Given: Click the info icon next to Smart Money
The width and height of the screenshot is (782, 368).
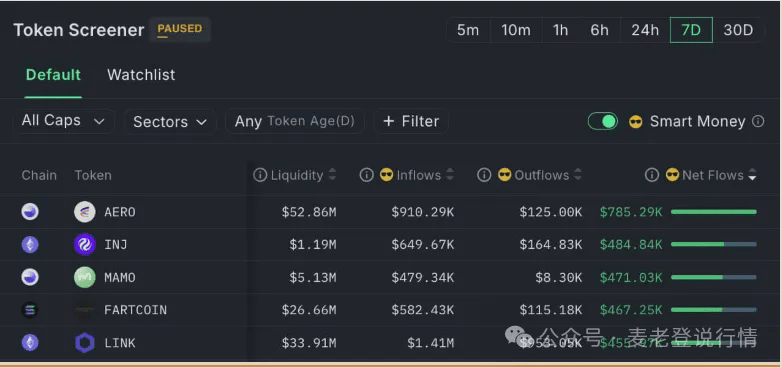Looking at the screenshot, I should [758, 121].
